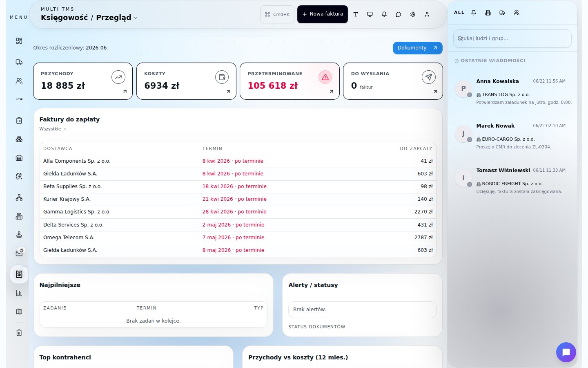Viewport: 588px width, 368px height.
Task: Open the mail inbox sidebar icon
Action: (19, 253)
